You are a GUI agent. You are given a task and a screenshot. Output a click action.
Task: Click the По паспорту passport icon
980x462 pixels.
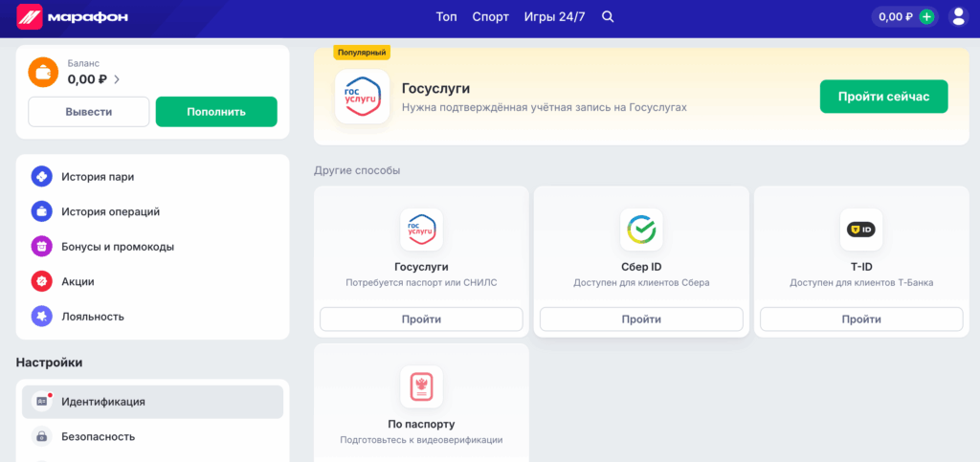click(x=421, y=386)
